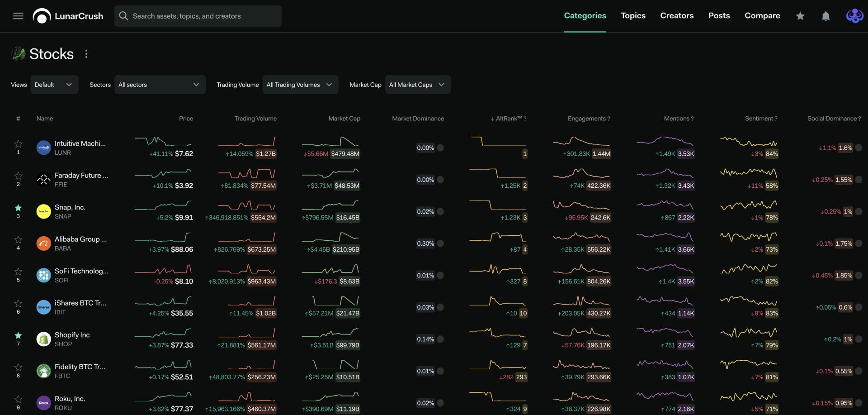Toggle favorite star for Shopify Inc

click(18, 335)
